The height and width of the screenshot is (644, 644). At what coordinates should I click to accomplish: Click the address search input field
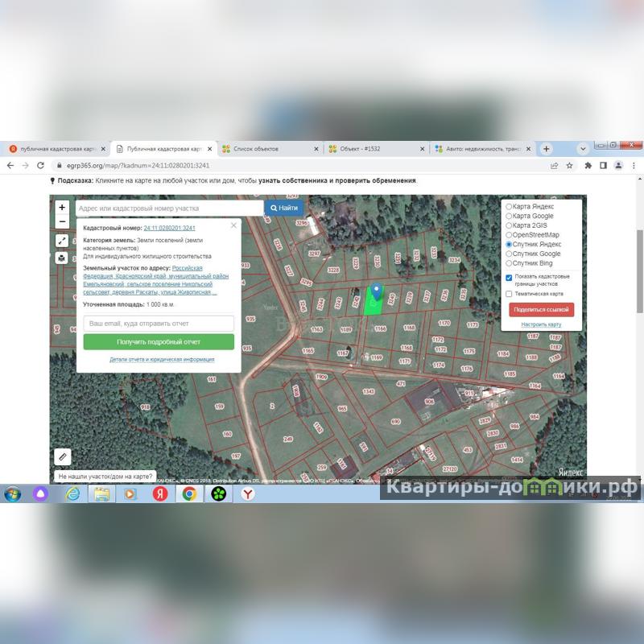[169, 208]
